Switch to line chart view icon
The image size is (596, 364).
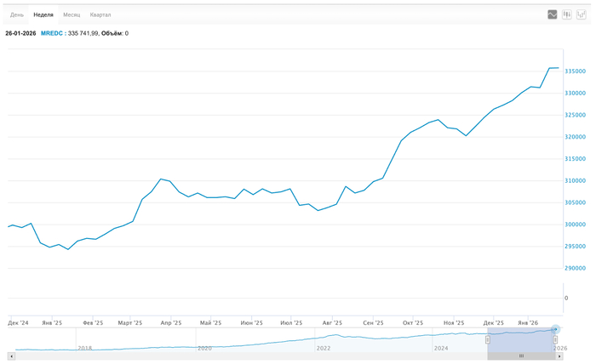553,14
